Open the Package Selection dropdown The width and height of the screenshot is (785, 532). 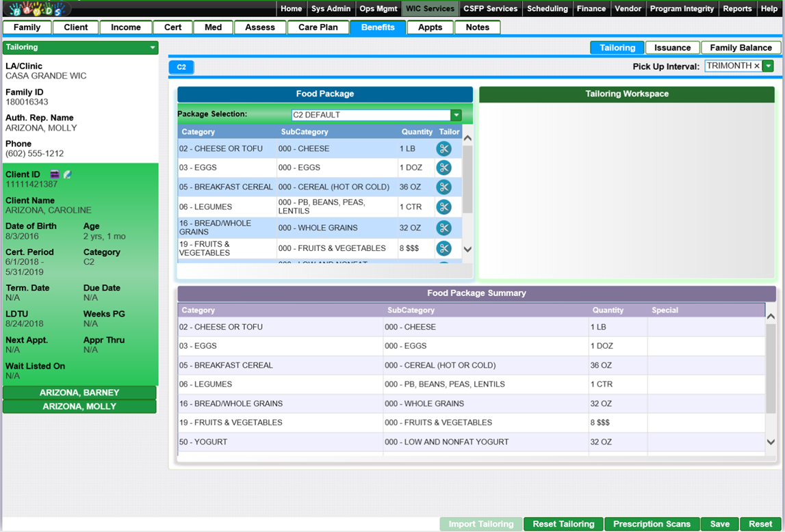(456, 116)
